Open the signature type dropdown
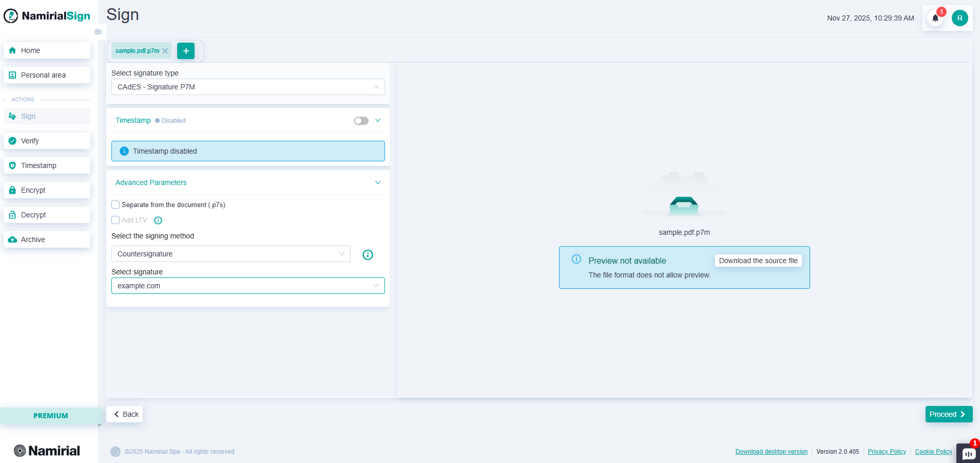Screen dimensions: 980x463 click(x=248, y=87)
